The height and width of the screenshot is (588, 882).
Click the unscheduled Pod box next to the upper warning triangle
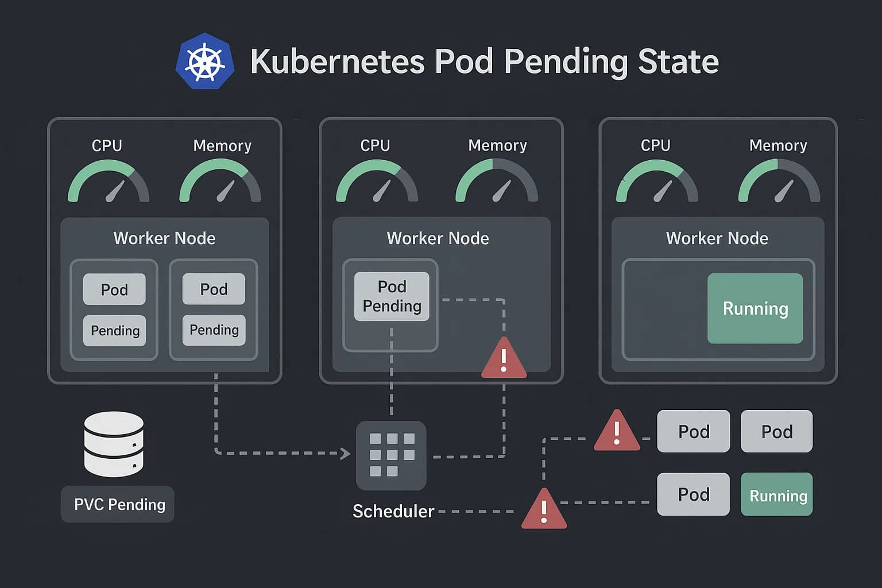coord(694,431)
